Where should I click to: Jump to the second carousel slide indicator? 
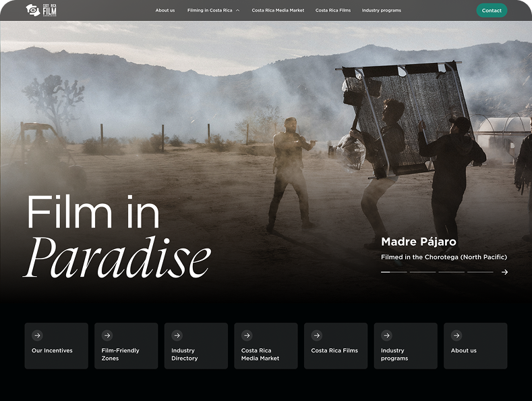422,272
